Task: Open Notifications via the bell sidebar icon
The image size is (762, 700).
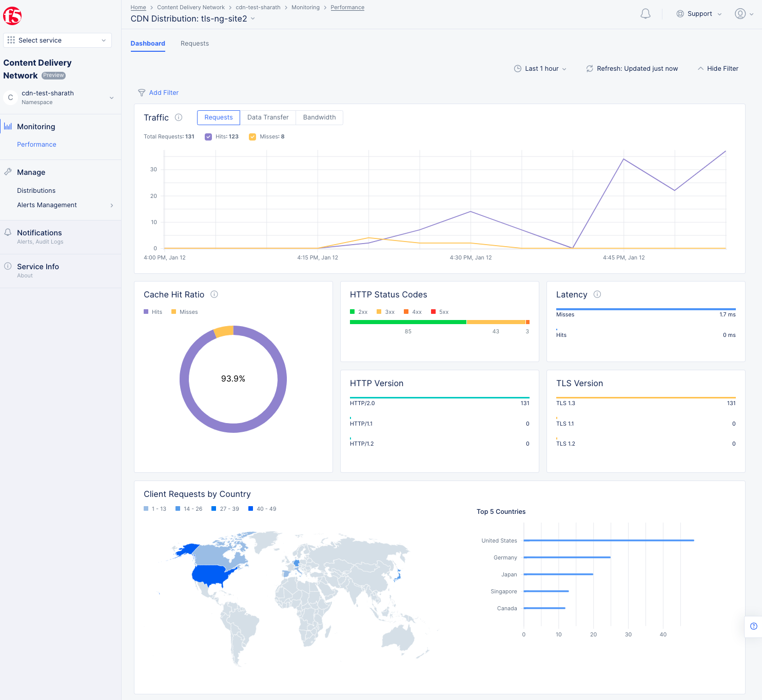Action: (x=8, y=232)
